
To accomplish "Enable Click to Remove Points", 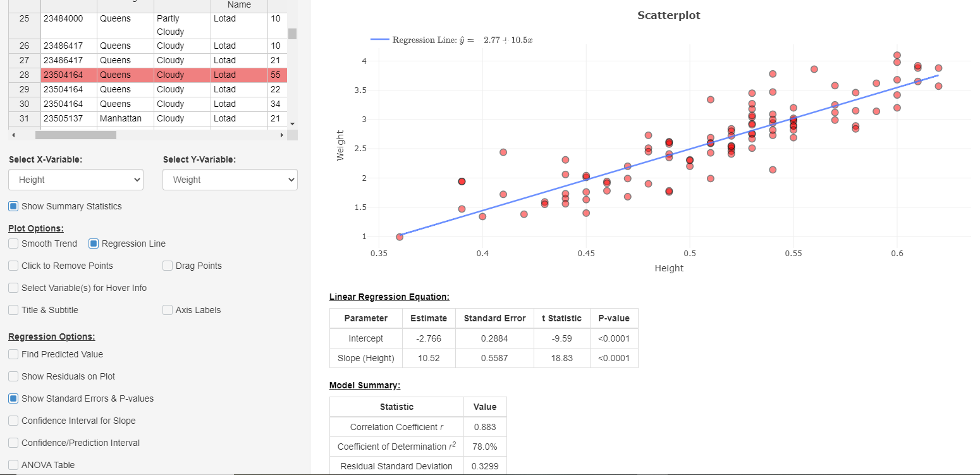I will click(x=13, y=266).
